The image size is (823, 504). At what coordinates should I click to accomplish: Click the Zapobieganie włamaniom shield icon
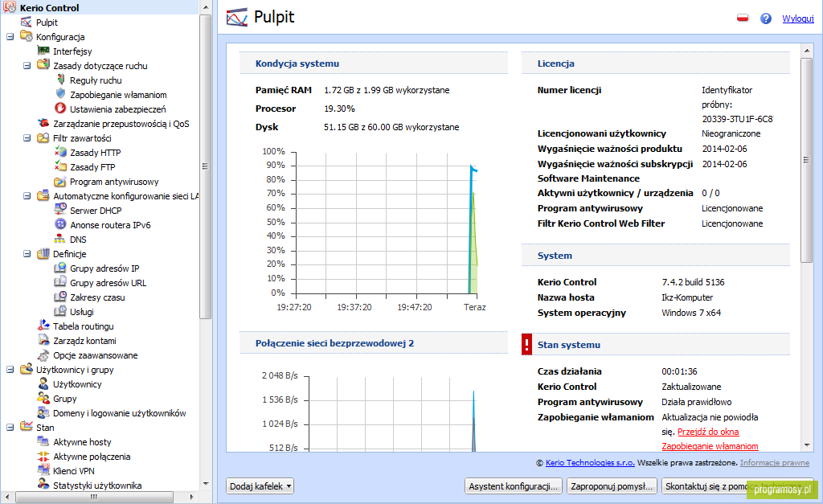point(60,94)
